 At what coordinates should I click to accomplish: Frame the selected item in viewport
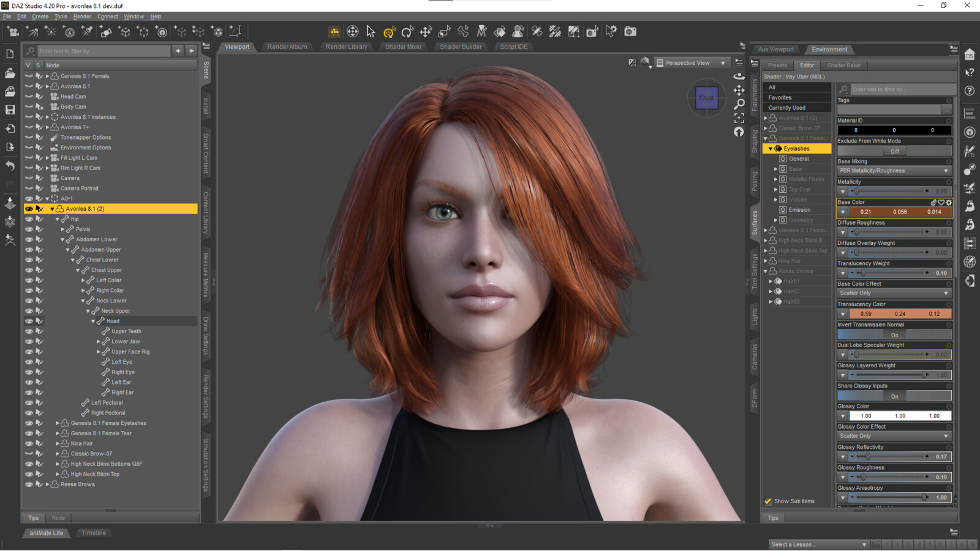[x=739, y=118]
